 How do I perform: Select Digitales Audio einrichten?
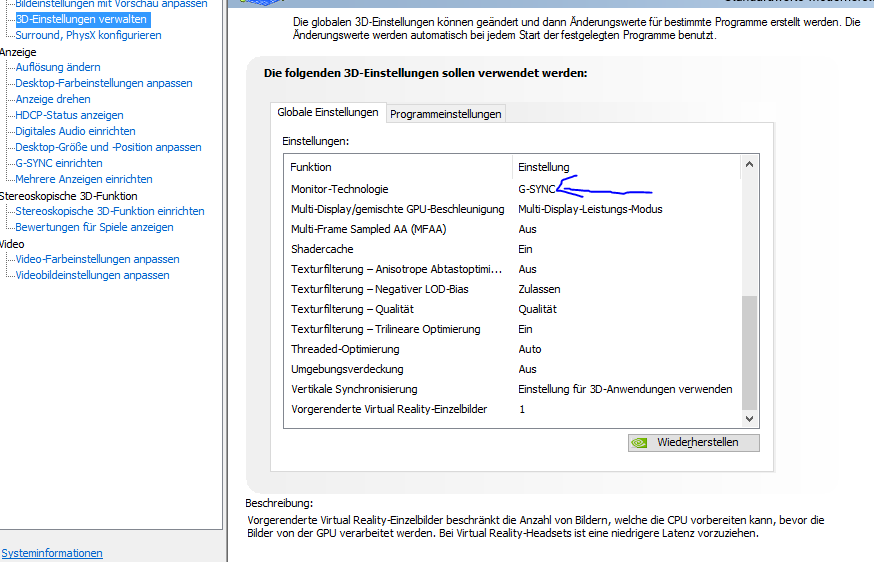(x=75, y=131)
